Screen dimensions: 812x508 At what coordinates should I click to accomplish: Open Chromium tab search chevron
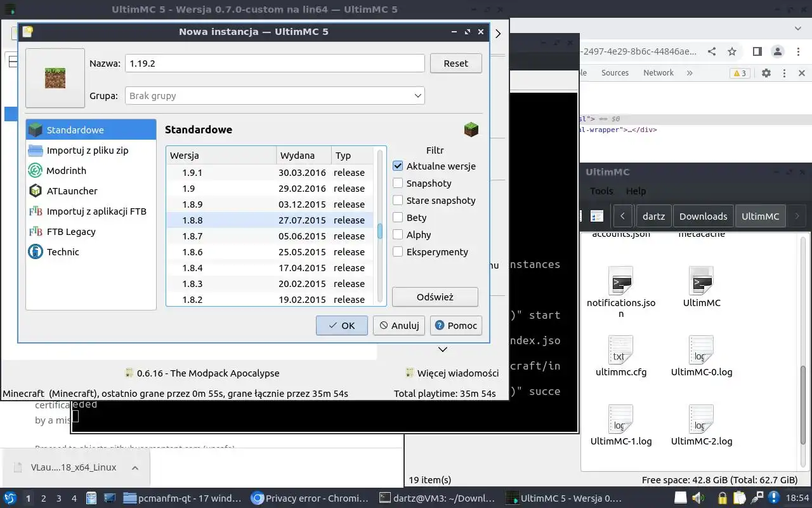pos(798,29)
